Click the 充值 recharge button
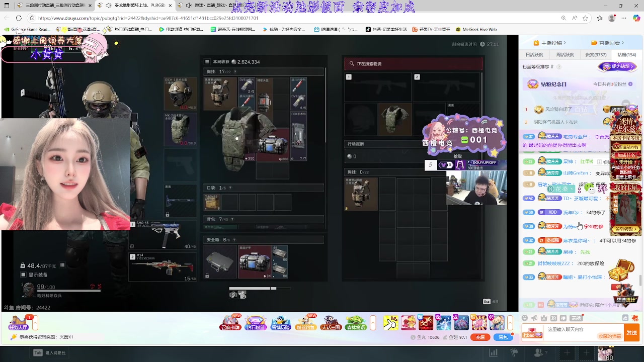This screenshot has height=362, width=644. click(x=480, y=337)
